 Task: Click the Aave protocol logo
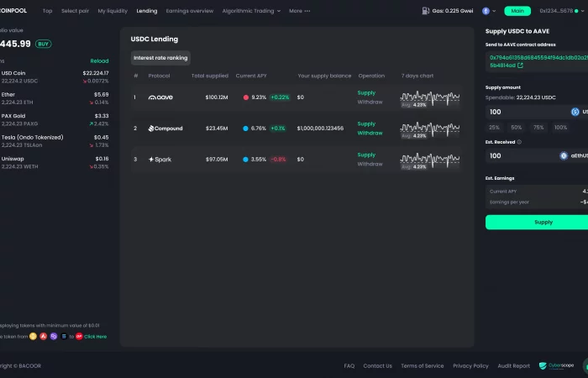pyautogui.click(x=160, y=97)
